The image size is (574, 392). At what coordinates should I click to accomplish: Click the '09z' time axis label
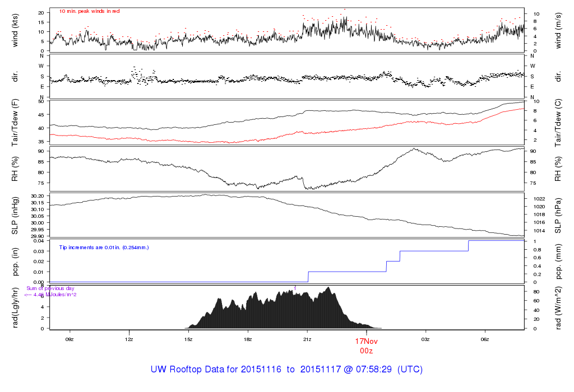(x=70, y=339)
